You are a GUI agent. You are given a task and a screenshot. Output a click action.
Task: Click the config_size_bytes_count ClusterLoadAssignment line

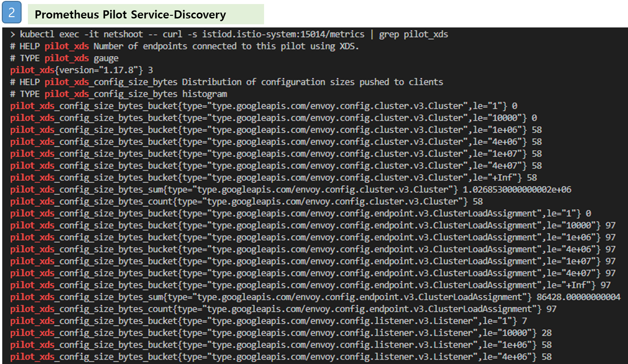283,309
